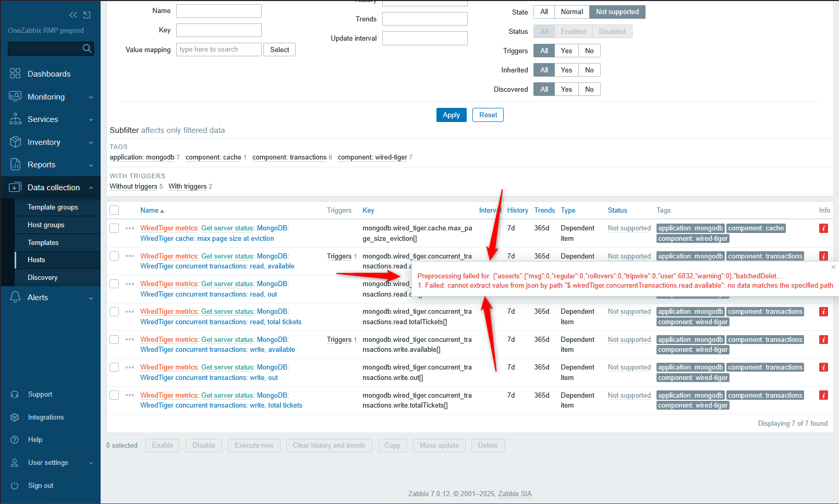Tick the select-all checkbox in table header

pos(114,210)
